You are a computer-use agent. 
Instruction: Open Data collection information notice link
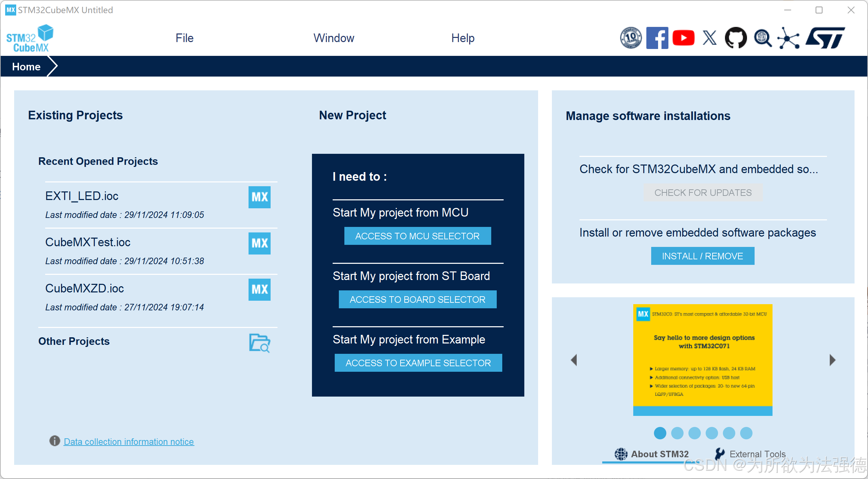tap(129, 441)
